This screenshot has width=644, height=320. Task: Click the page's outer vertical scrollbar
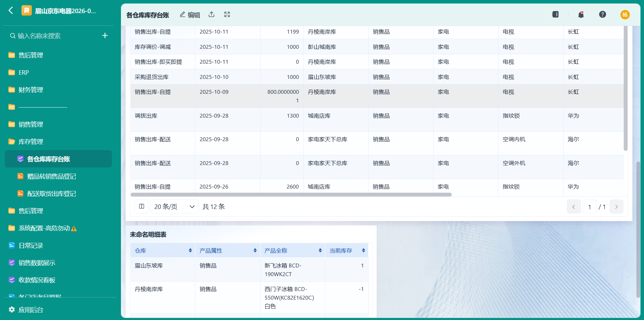[x=638, y=229]
